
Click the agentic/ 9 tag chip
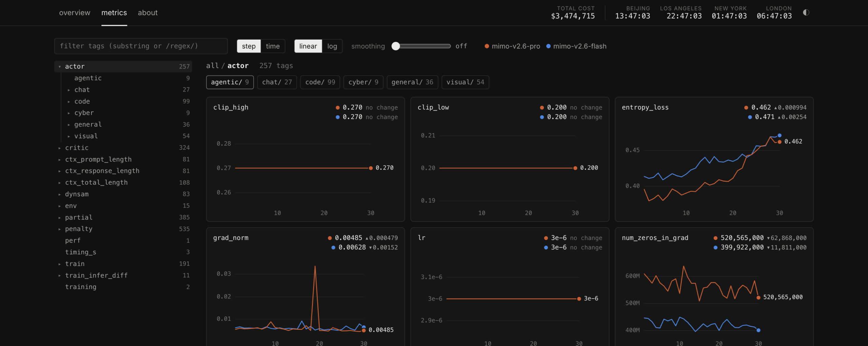click(230, 82)
